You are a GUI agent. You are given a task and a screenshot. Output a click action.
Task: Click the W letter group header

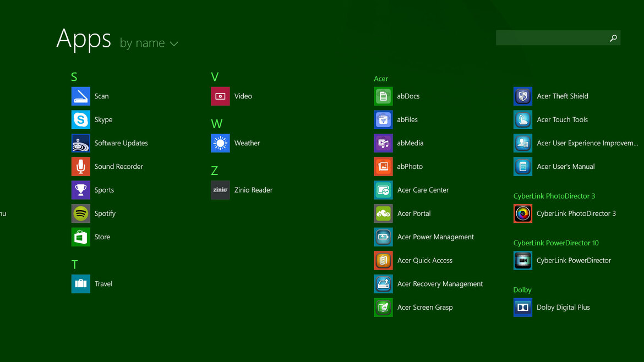[216, 124]
